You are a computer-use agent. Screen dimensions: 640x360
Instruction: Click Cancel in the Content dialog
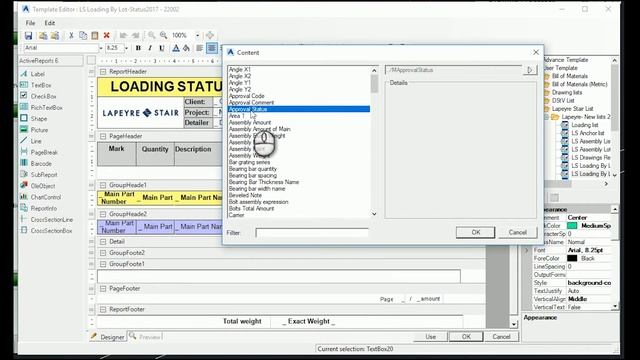[518, 232]
